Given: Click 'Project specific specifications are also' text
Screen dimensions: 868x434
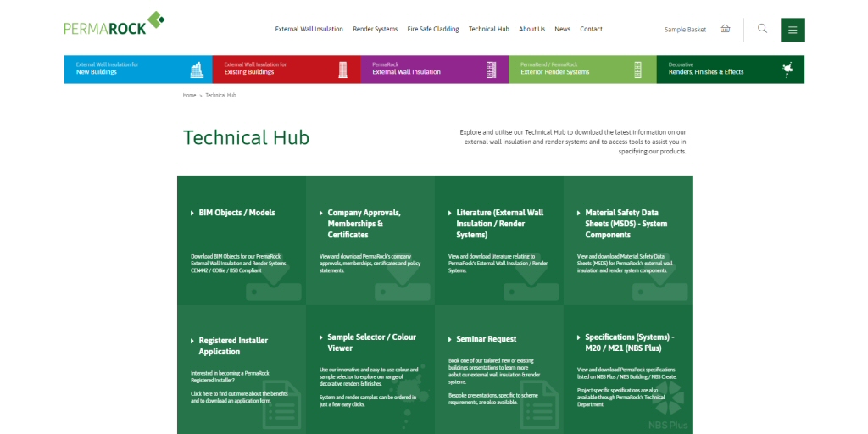Looking at the screenshot, I should [623, 397].
